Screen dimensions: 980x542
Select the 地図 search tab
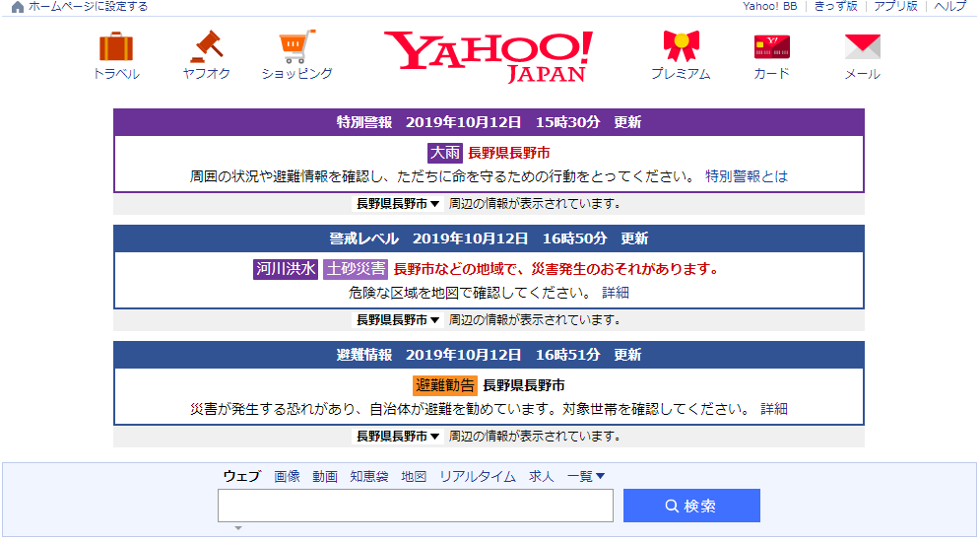414,476
